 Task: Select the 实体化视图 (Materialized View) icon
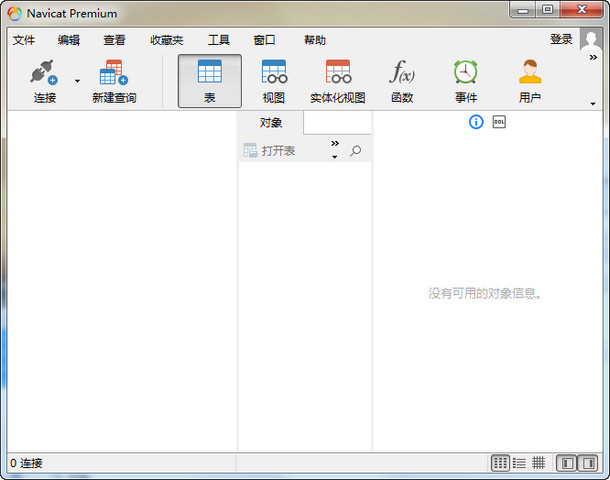[338, 81]
